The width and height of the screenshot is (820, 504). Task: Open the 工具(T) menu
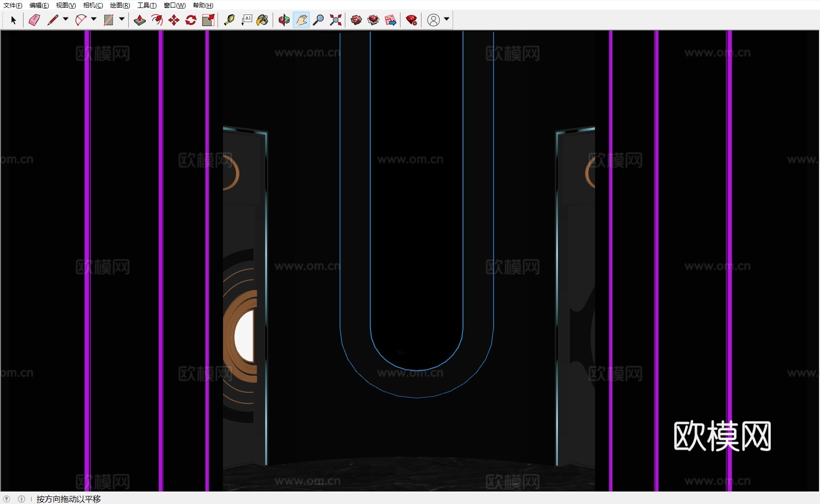[147, 6]
